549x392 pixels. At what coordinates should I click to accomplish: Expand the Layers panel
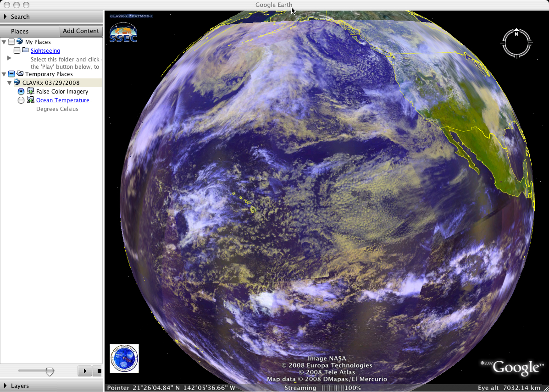[5, 386]
